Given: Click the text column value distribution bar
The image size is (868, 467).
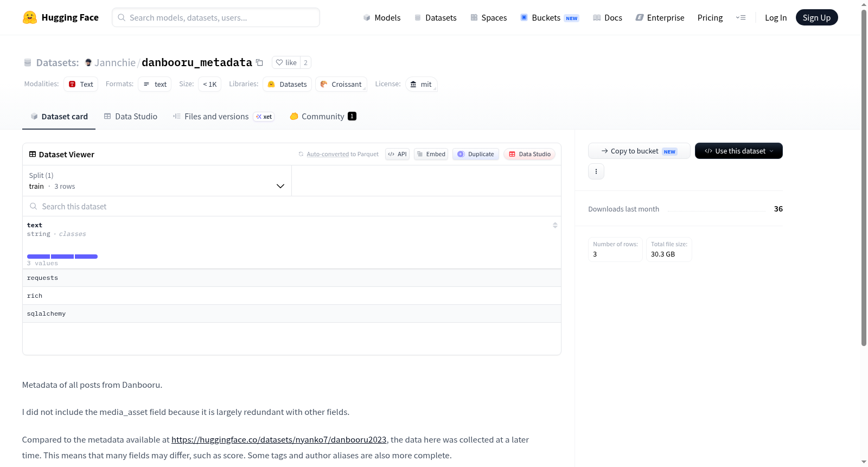Looking at the screenshot, I should coord(62,256).
